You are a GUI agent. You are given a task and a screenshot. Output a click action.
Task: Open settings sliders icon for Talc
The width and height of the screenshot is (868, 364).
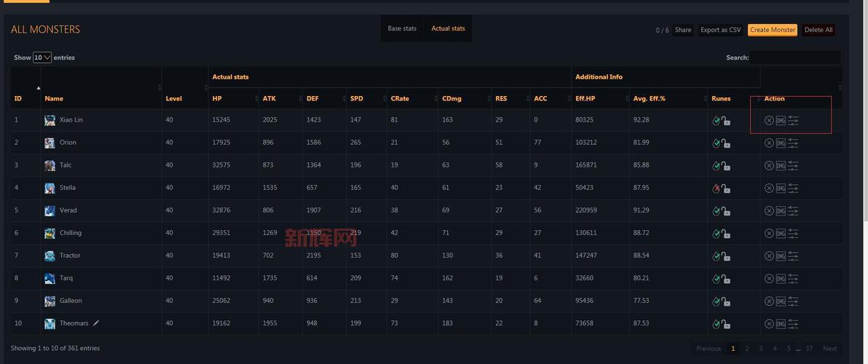tap(793, 166)
